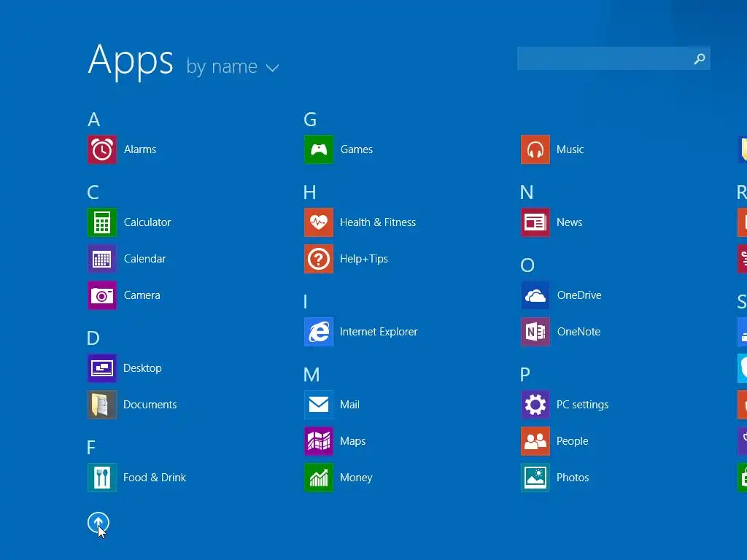Click the 'Alarms' app label
Screen dimensions: 747x560
click(x=140, y=149)
